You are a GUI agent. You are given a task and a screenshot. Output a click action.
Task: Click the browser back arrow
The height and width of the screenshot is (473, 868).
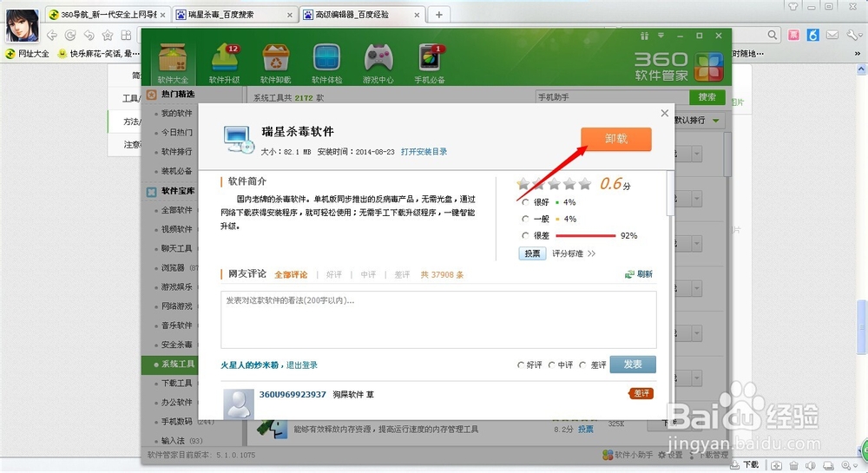(x=52, y=36)
